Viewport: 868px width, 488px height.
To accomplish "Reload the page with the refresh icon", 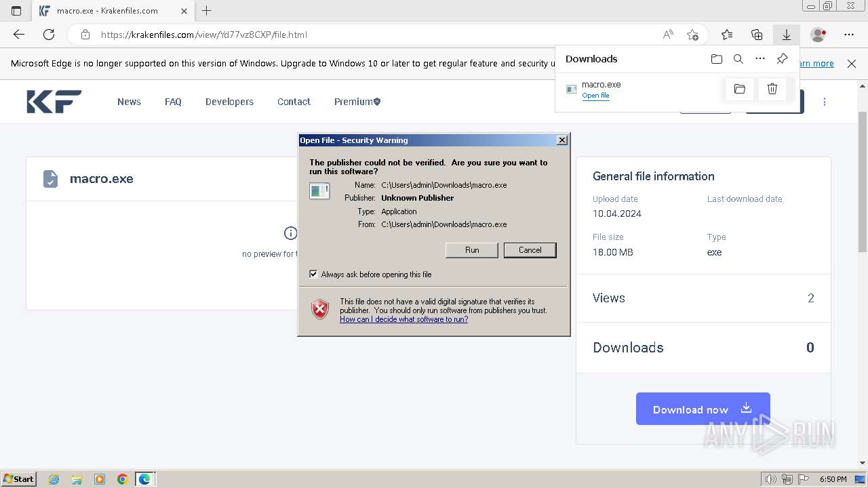I will coord(49,35).
